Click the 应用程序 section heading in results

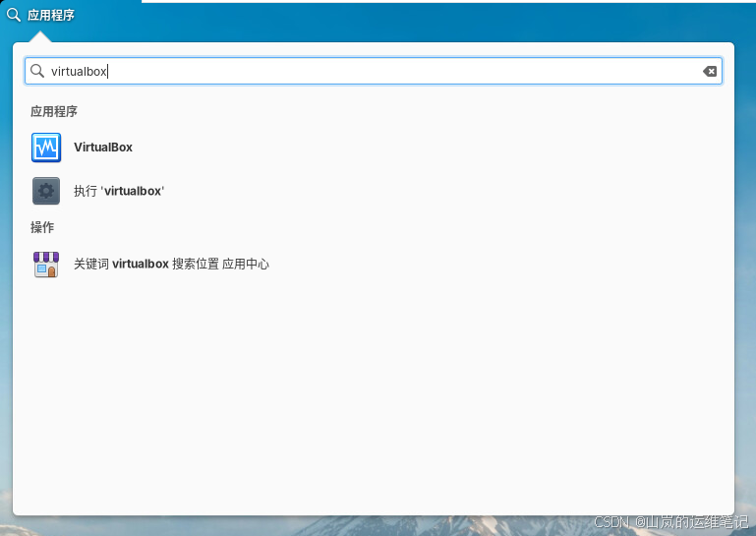[x=54, y=111]
